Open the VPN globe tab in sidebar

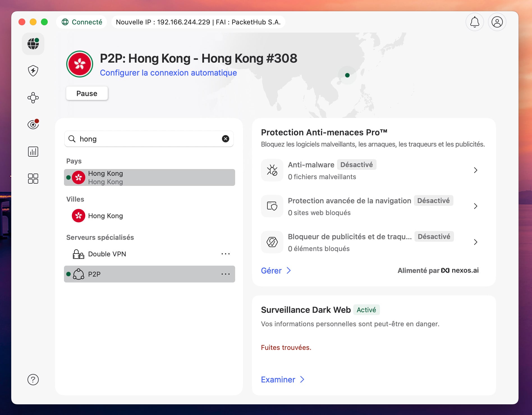[33, 44]
